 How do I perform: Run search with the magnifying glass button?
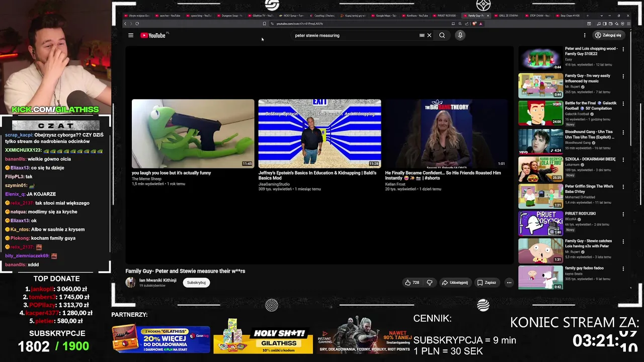point(442,35)
